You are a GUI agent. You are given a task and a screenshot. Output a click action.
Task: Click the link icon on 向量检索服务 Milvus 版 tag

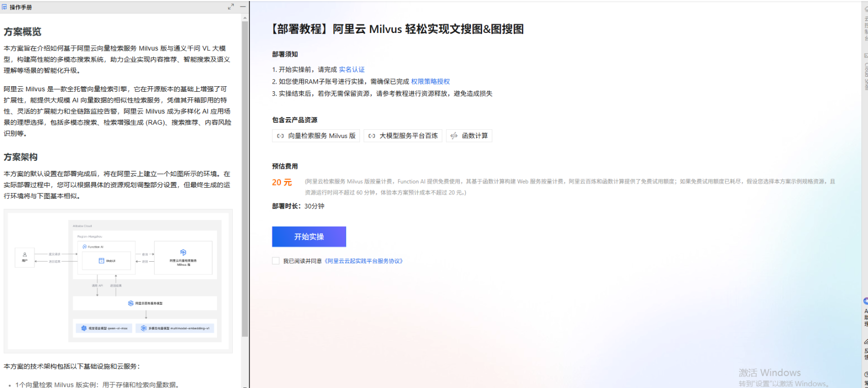pos(280,136)
